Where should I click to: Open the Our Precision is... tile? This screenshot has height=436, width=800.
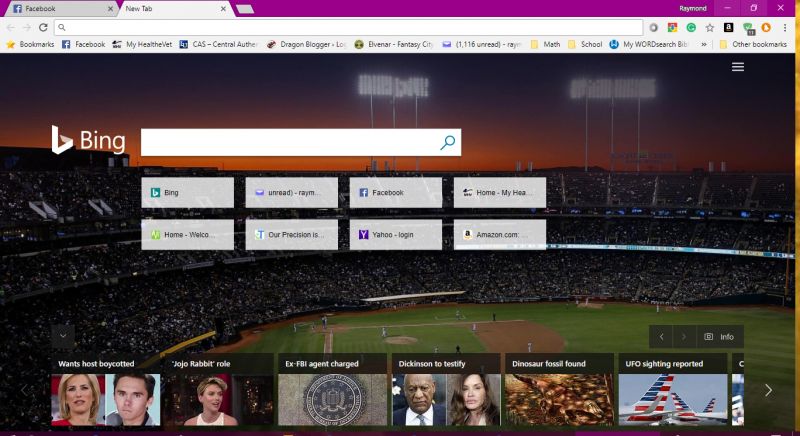coord(291,235)
